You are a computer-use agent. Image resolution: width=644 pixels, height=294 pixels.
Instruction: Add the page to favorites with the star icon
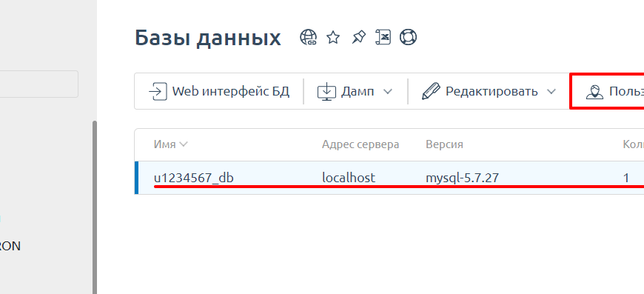pyautogui.click(x=333, y=38)
